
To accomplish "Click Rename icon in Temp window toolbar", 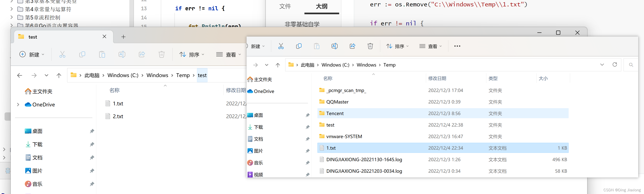I will coord(334,46).
